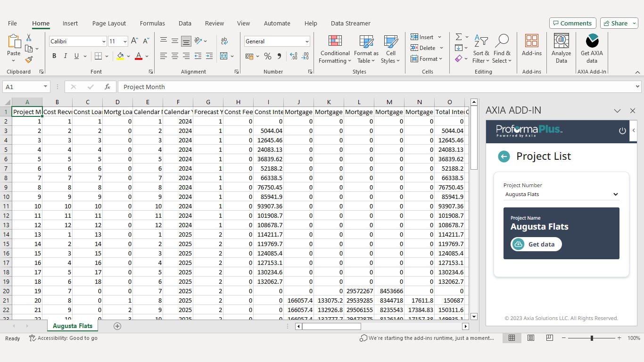The width and height of the screenshot is (644, 362).
Task: Add a new sheet with plus icon
Action: (117, 326)
